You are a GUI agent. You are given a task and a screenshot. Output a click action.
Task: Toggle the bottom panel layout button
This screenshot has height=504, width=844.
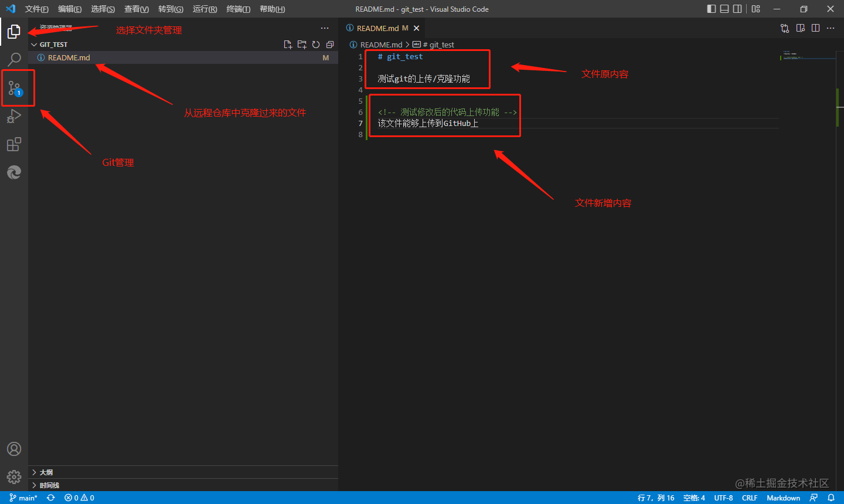pyautogui.click(x=724, y=9)
